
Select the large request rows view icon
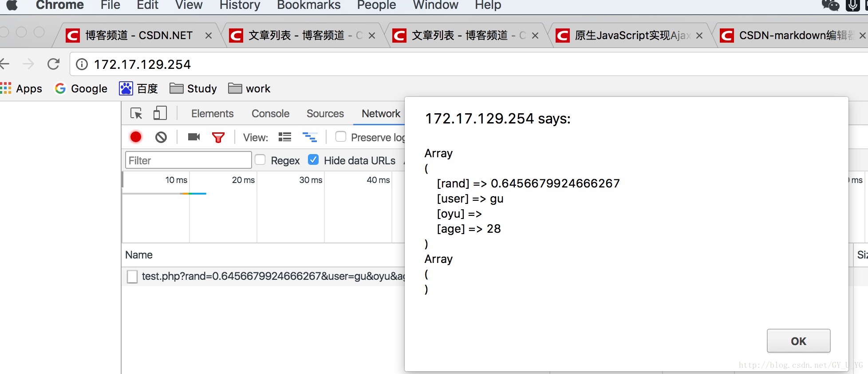coord(285,137)
